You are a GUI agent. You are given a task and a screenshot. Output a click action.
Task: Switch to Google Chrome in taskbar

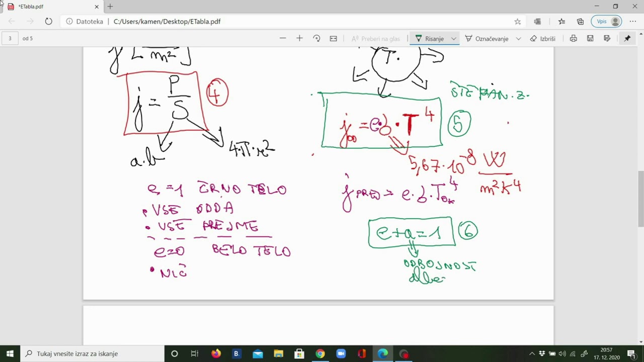(320, 353)
